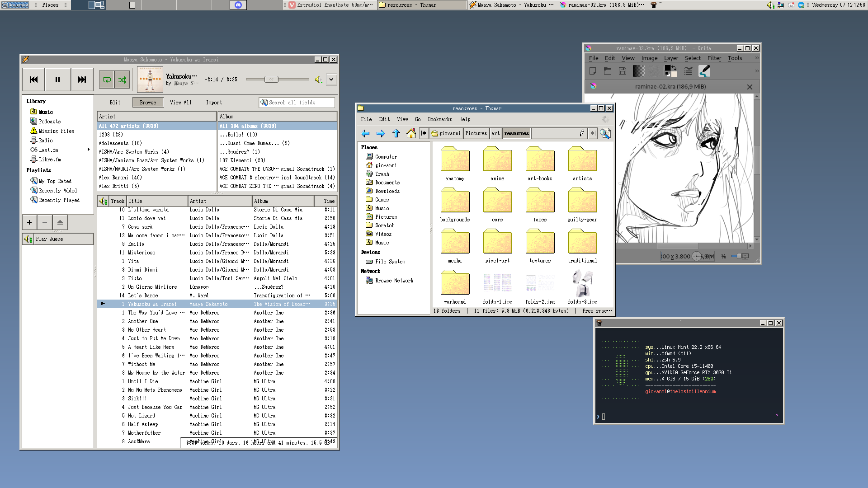Toggle shuffle playback mode
The height and width of the screenshot is (488, 868).
(122, 80)
